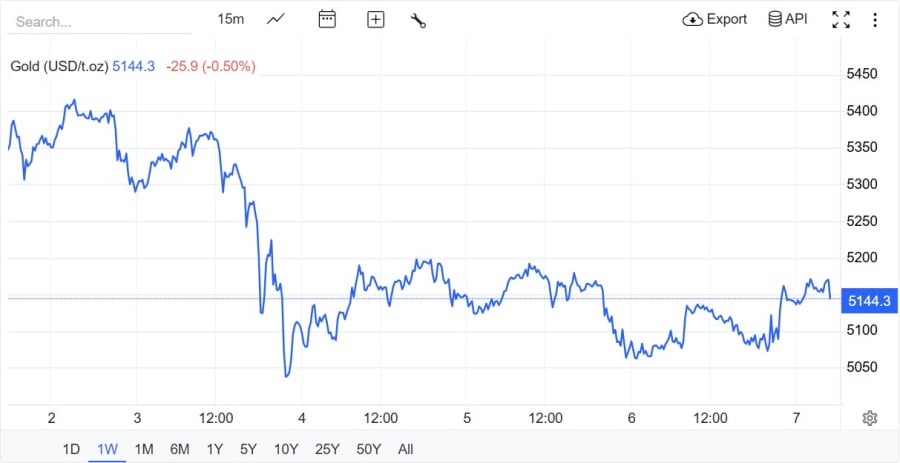Open the three-dot more options menu
Viewport: 900px width, 463px height.
pos(875,19)
